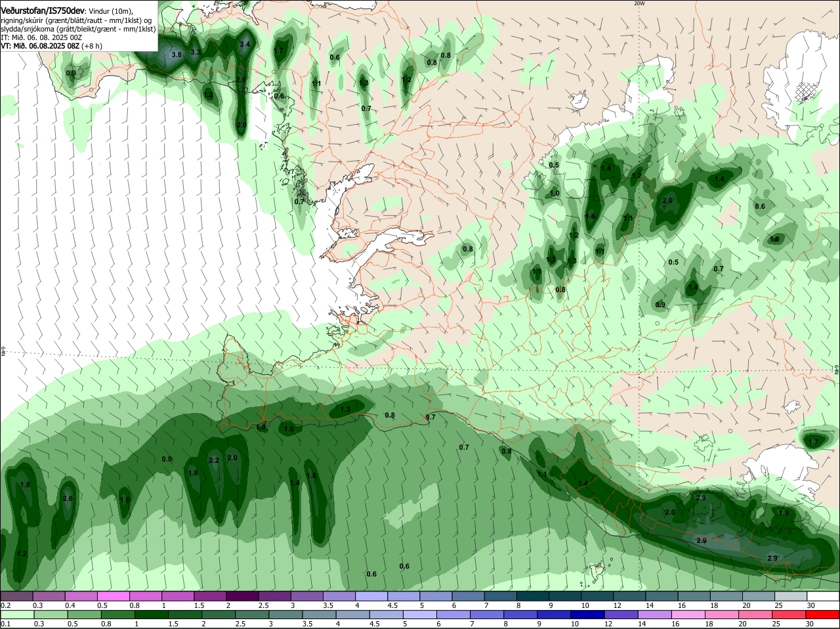Pick the upper legend swatch starting at 10
The height and width of the screenshot is (629, 840).
coord(598,596)
